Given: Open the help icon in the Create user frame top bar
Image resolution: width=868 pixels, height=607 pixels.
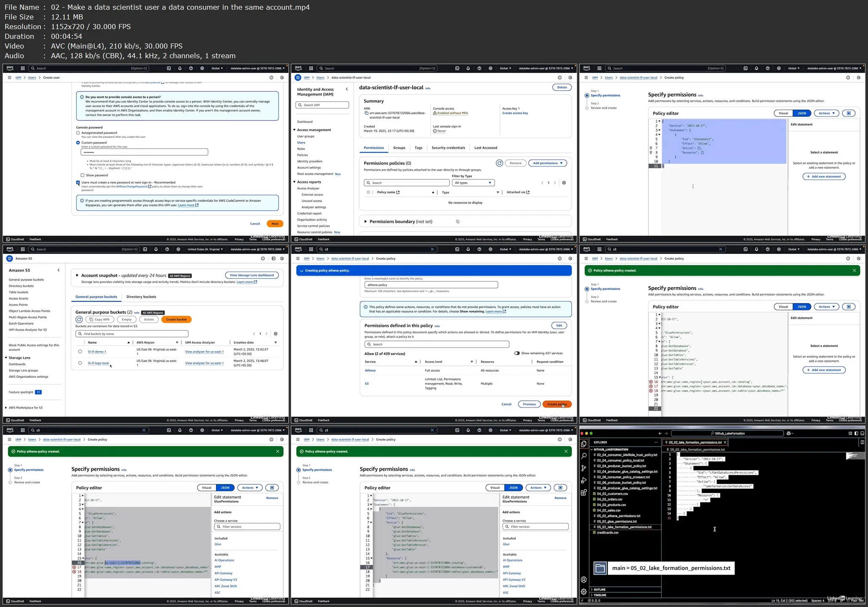Looking at the screenshot, I should (x=191, y=68).
